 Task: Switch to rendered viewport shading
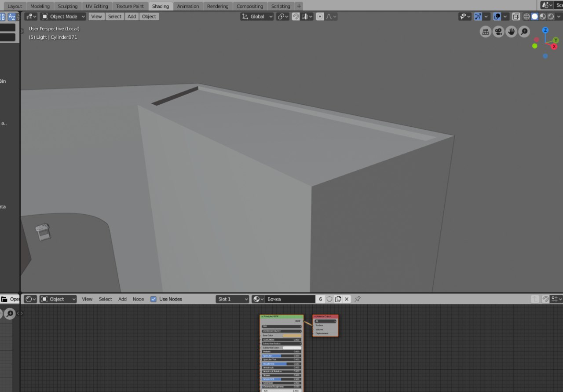pyautogui.click(x=551, y=17)
